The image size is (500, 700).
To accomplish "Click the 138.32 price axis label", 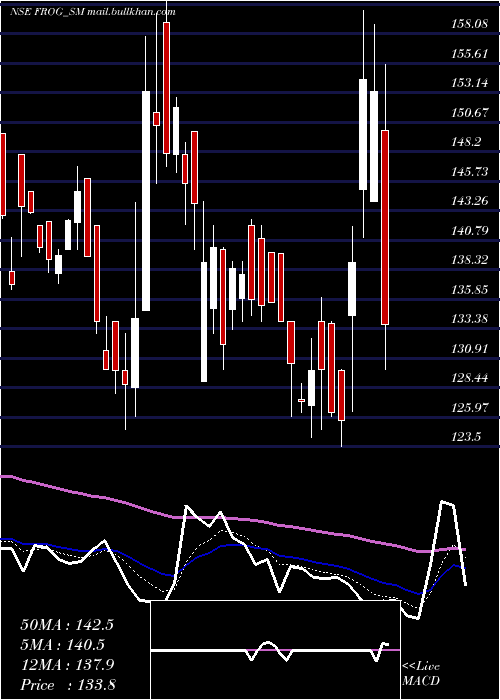I will (469, 260).
